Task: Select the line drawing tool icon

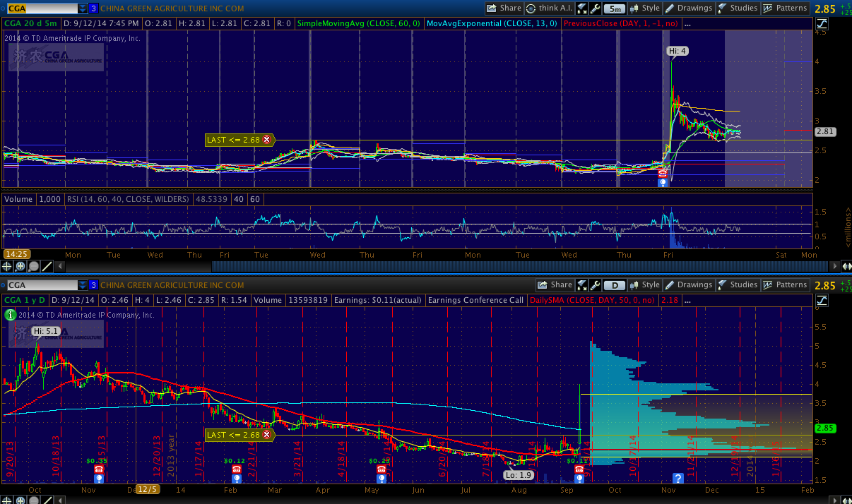Action: click(47, 266)
